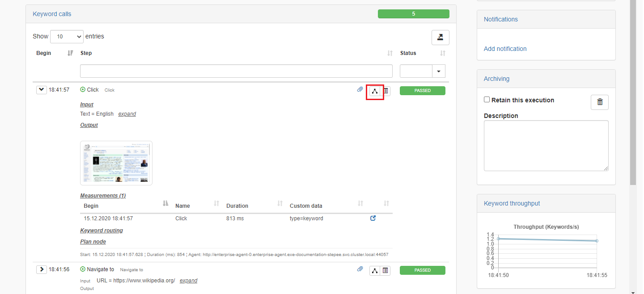Screen dimensions: 644x294
Task: Open routing view for the Navigate to step
Action: 374,270
